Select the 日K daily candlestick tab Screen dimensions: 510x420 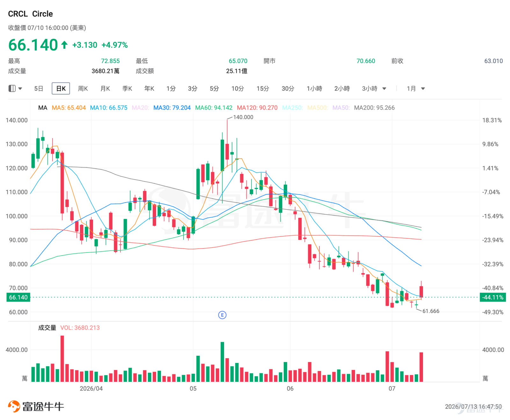pyautogui.click(x=61, y=89)
